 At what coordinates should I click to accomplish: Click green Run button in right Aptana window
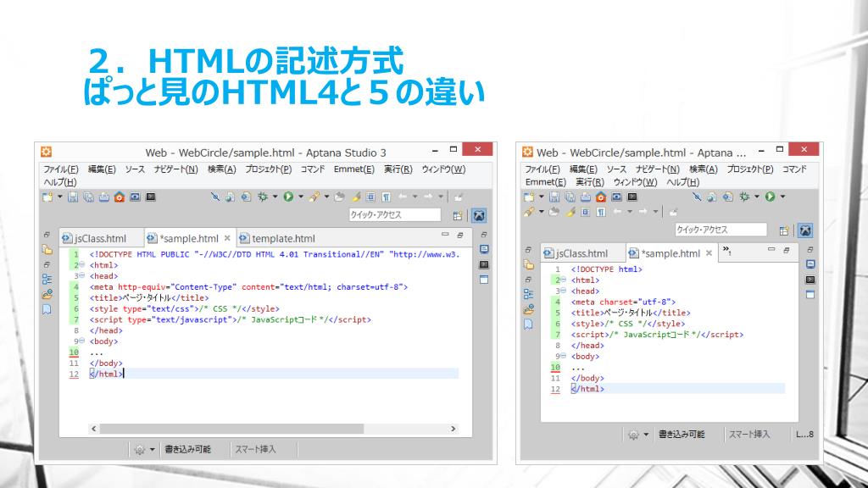[770, 197]
